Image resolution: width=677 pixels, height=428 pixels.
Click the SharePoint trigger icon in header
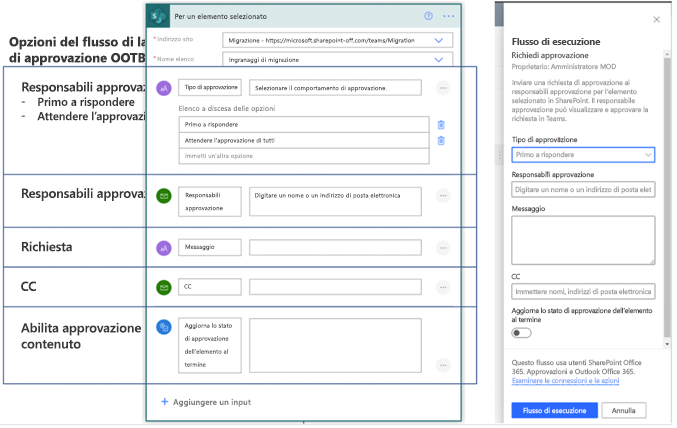tap(158, 16)
